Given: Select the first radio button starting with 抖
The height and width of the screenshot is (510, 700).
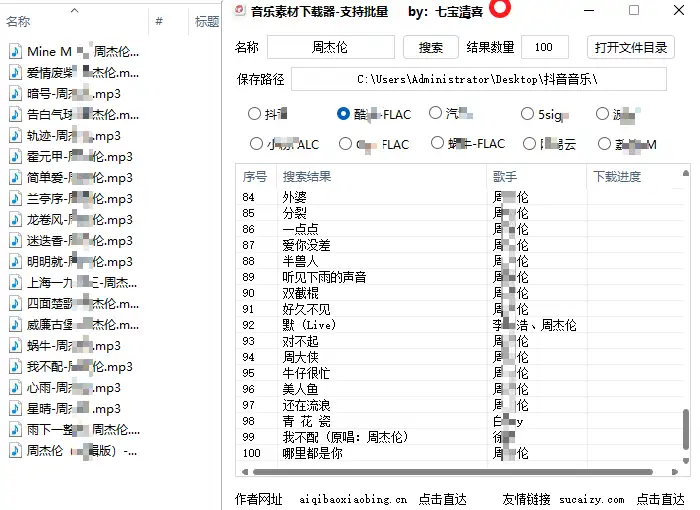Looking at the screenshot, I should [254, 114].
